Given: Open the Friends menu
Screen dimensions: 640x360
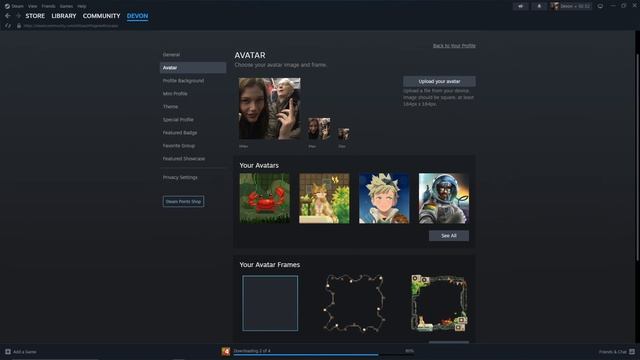Looking at the screenshot, I should tap(48, 6).
